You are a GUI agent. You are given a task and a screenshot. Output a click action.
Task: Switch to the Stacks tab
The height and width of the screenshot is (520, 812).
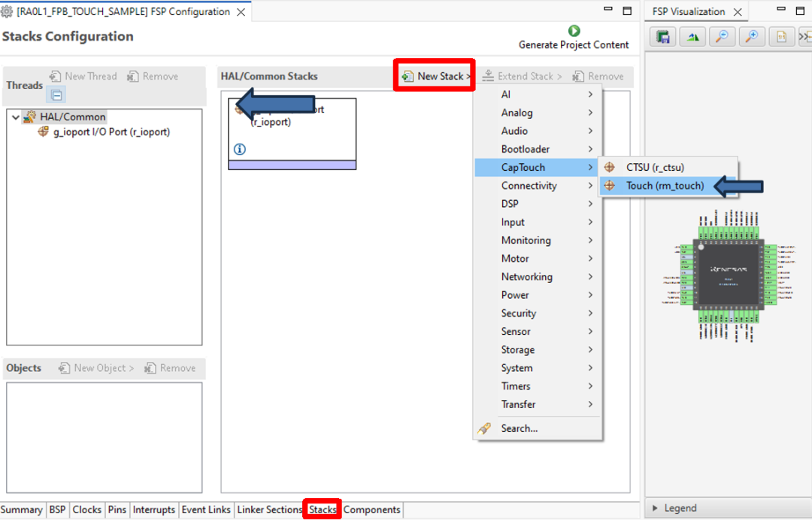click(323, 510)
